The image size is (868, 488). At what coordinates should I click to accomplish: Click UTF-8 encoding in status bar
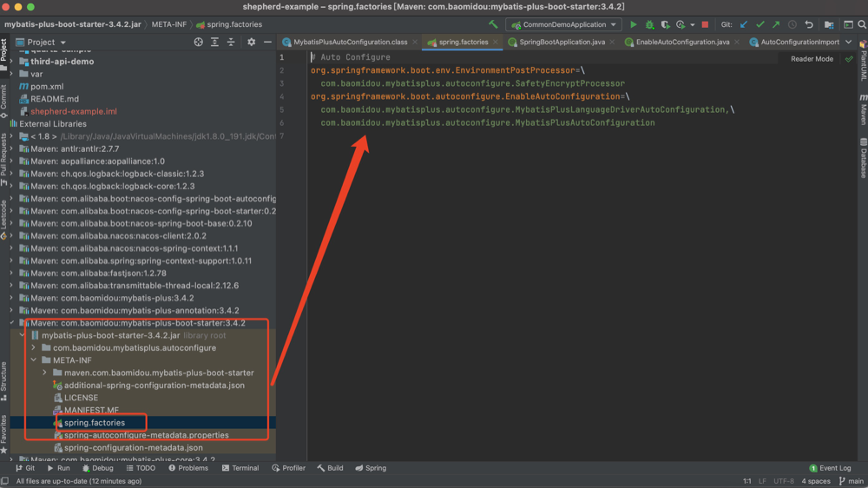(783, 481)
